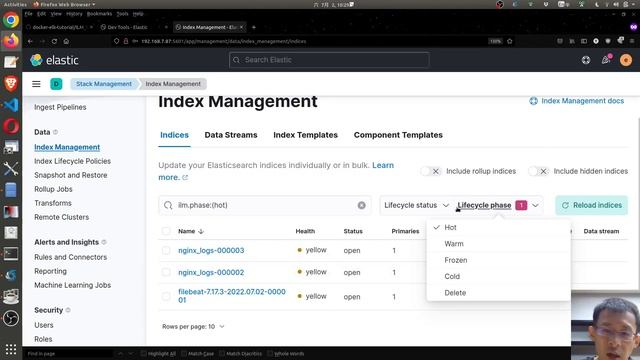The image size is (640, 360).
Task: Go to Stack Management breadcrumb
Action: [104, 84]
